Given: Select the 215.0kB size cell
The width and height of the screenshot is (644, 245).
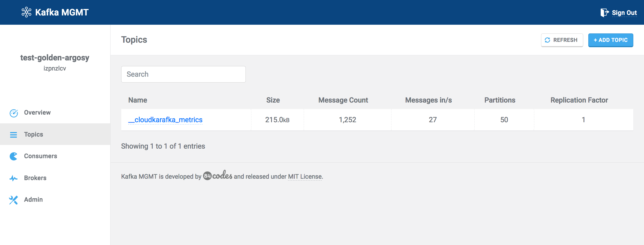Looking at the screenshot, I should pyautogui.click(x=277, y=120).
